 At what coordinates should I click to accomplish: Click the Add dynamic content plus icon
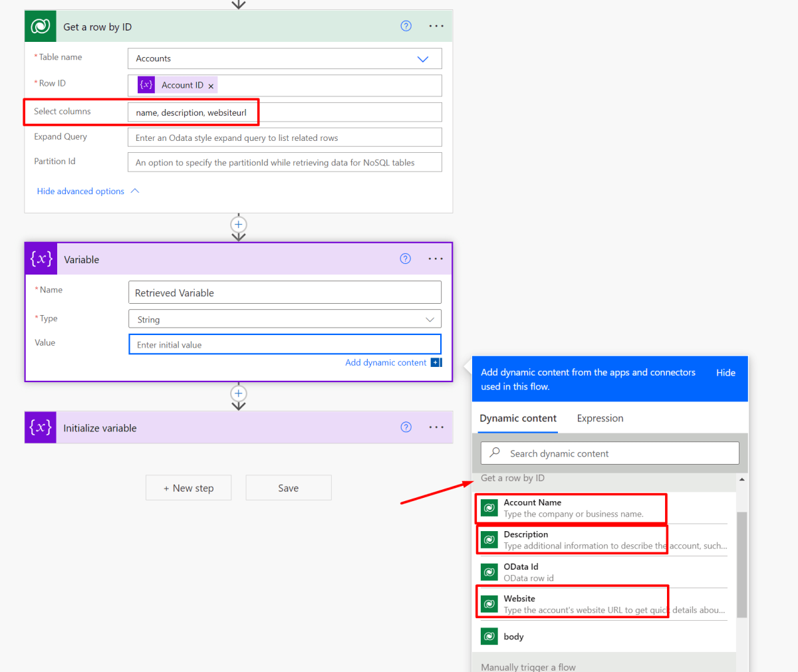pos(437,362)
